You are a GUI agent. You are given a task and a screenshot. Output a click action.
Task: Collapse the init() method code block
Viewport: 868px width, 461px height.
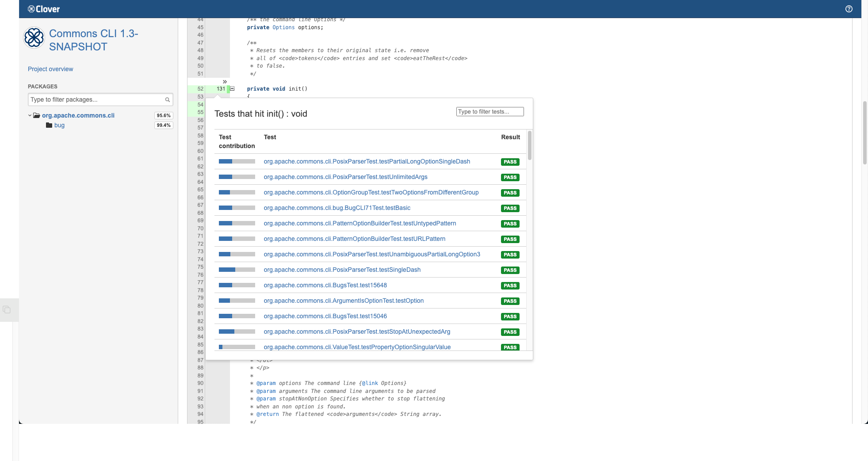(x=232, y=89)
